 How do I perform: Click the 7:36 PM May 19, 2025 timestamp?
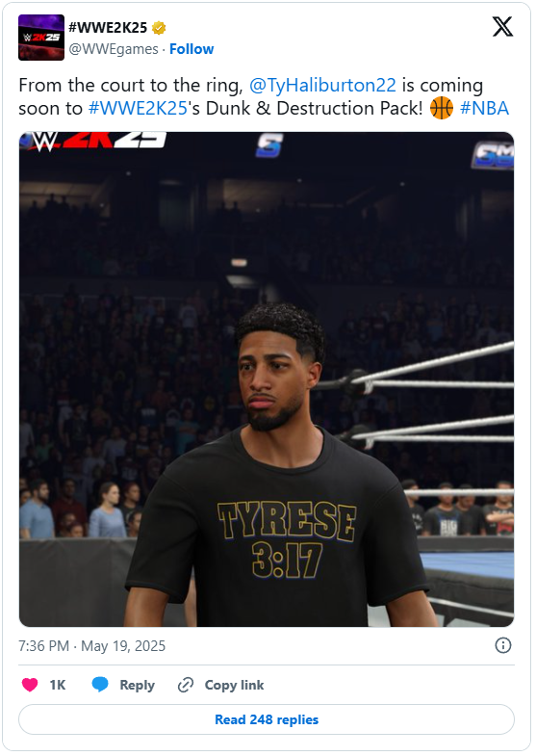coord(92,645)
